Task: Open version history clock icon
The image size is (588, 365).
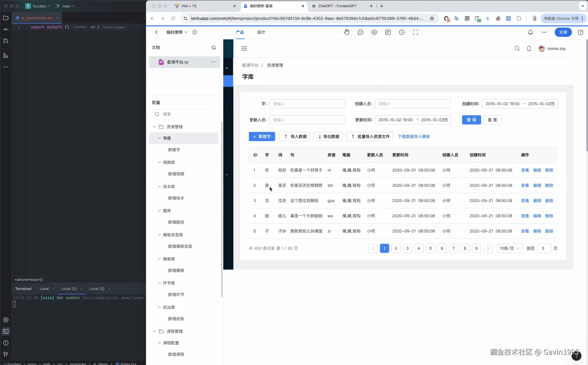Action: tap(401, 32)
